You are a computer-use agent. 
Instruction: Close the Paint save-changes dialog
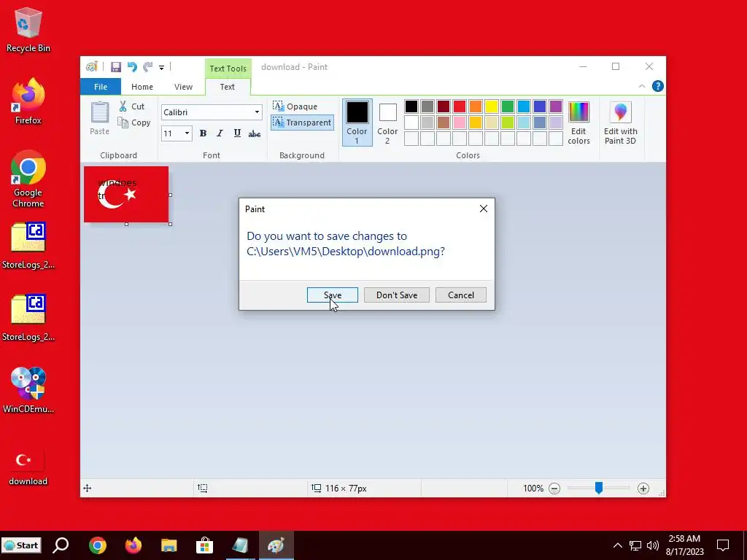pyautogui.click(x=483, y=209)
